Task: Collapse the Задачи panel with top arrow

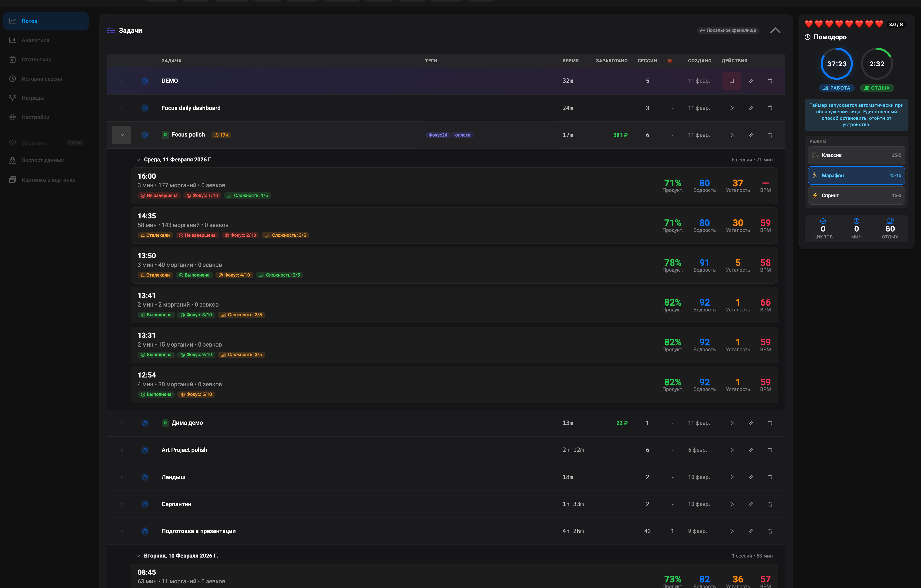Action: click(775, 30)
